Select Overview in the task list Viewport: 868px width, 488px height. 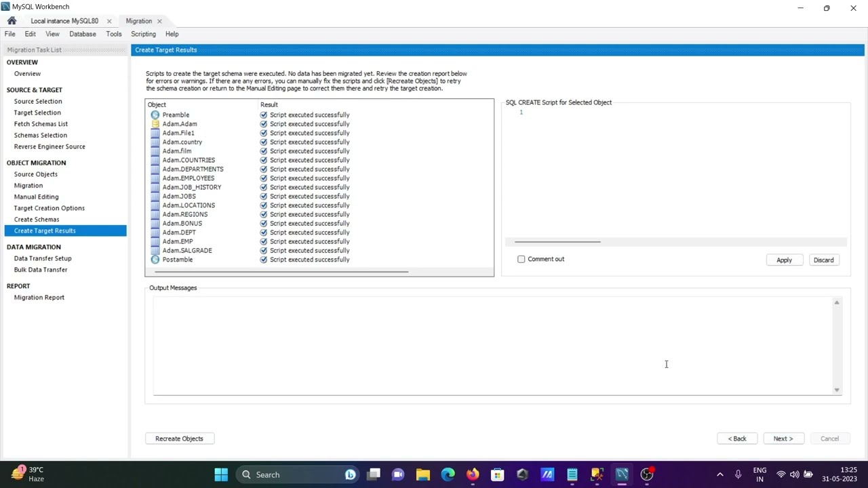pos(27,73)
